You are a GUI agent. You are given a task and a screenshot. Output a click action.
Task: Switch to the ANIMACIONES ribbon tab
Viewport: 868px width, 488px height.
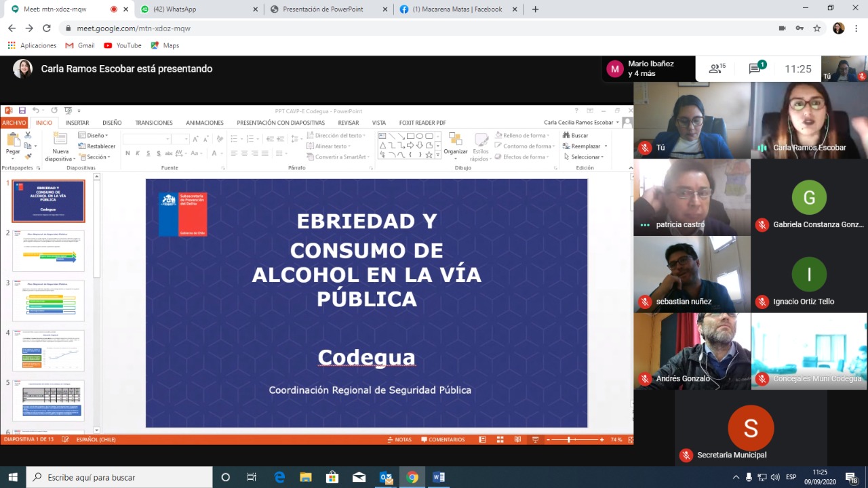(x=205, y=123)
